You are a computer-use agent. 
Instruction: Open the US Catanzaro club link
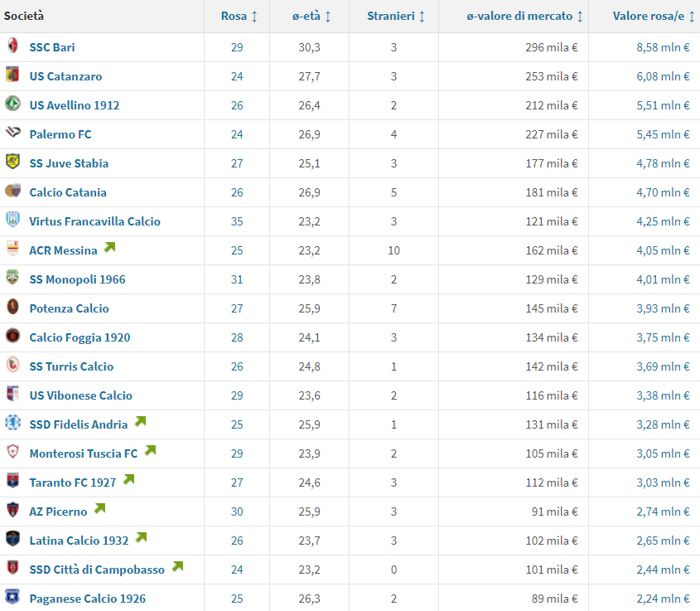click(65, 76)
